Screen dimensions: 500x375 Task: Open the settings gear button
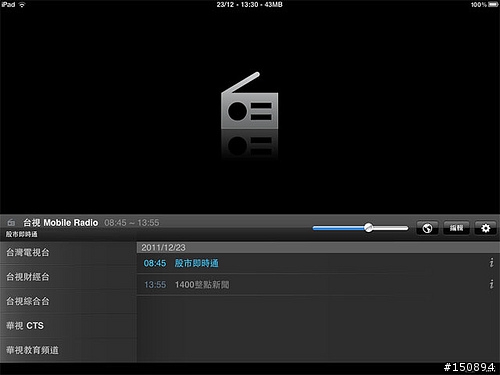(x=486, y=228)
